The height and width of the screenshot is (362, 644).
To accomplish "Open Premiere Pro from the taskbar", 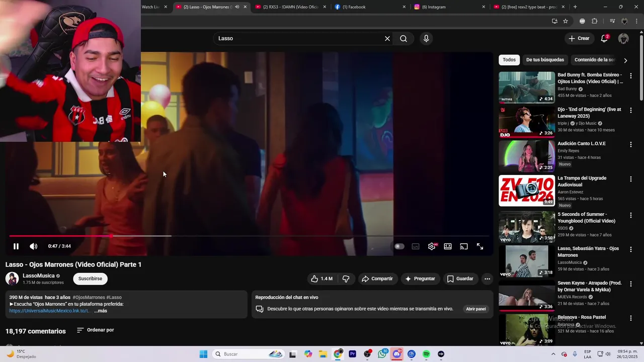I will point(353,354).
